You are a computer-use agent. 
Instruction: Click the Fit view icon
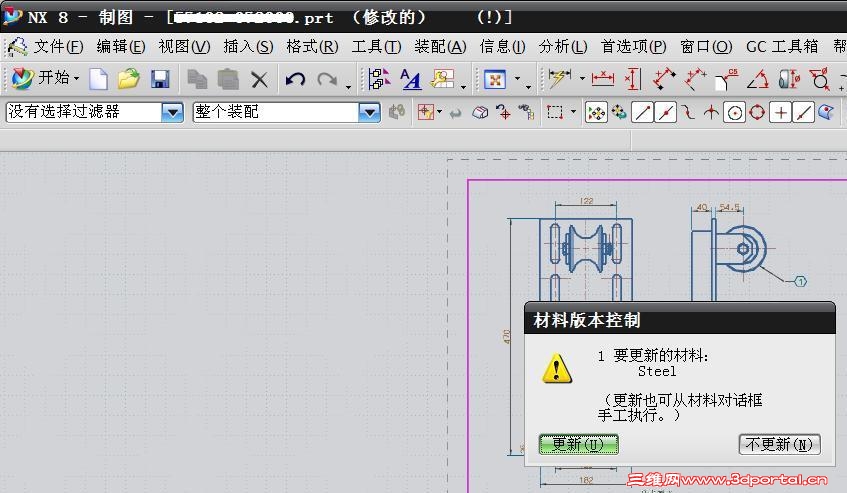[x=494, y=80]
